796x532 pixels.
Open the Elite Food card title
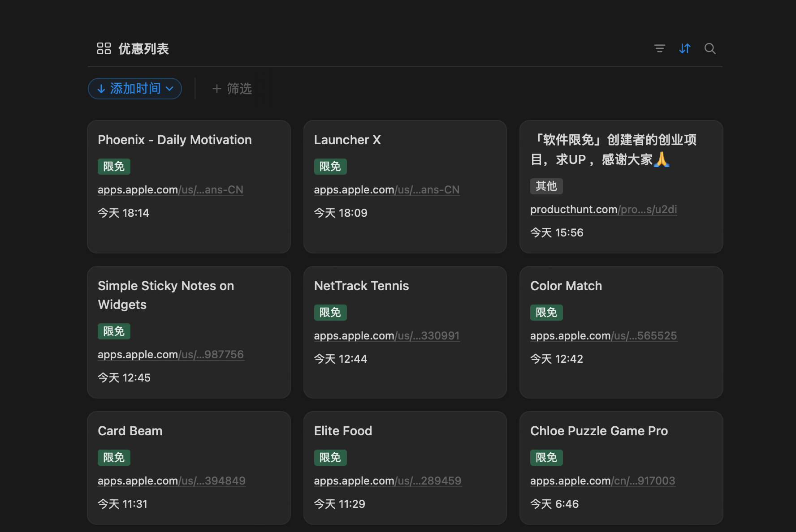coord(343,431)
